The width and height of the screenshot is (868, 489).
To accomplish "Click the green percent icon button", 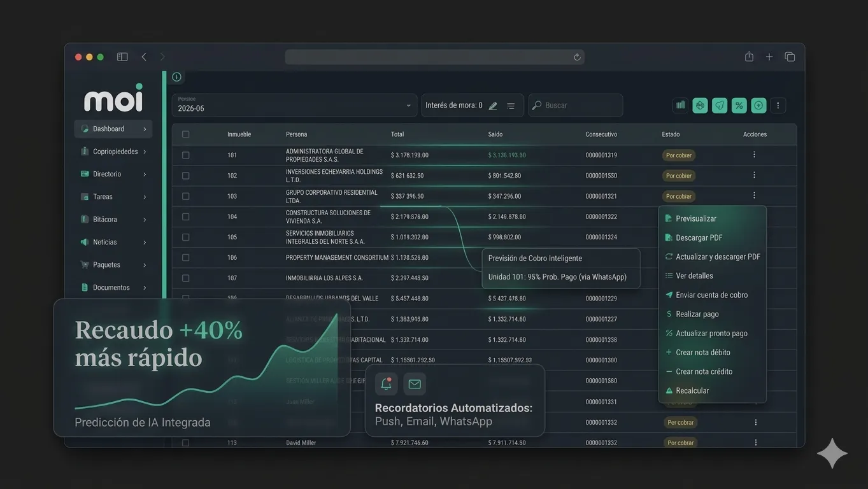I will pos(739,105).
